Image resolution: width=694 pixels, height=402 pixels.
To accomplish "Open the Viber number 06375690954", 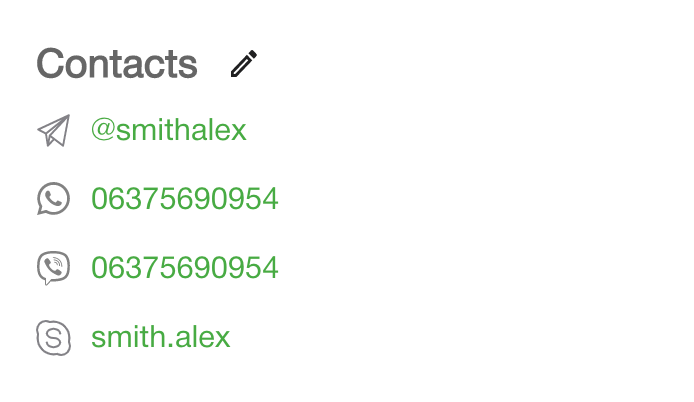I will click(184, 268).
